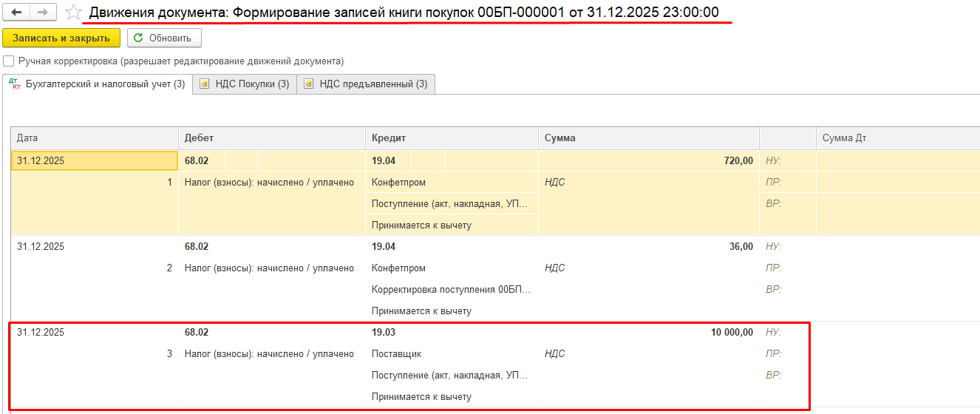Select the date cell of entry 1
Image resolution: width=980 pixels, height=414 pixels.
[x=95, y=160]
